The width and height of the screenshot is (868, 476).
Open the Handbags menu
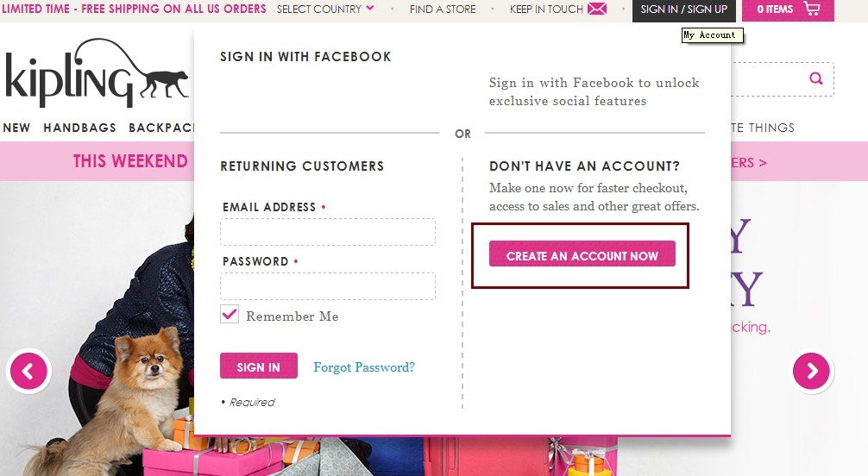point(79,128)
